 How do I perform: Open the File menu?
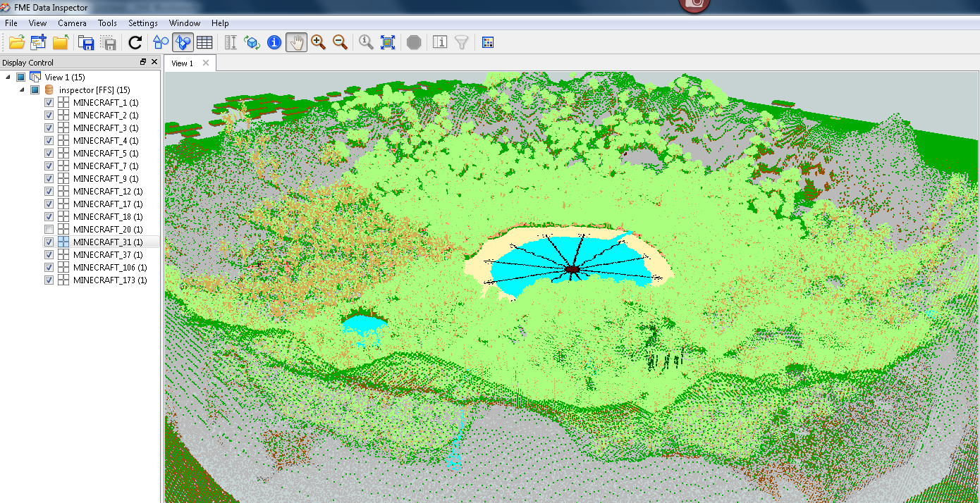pos(11,23)
